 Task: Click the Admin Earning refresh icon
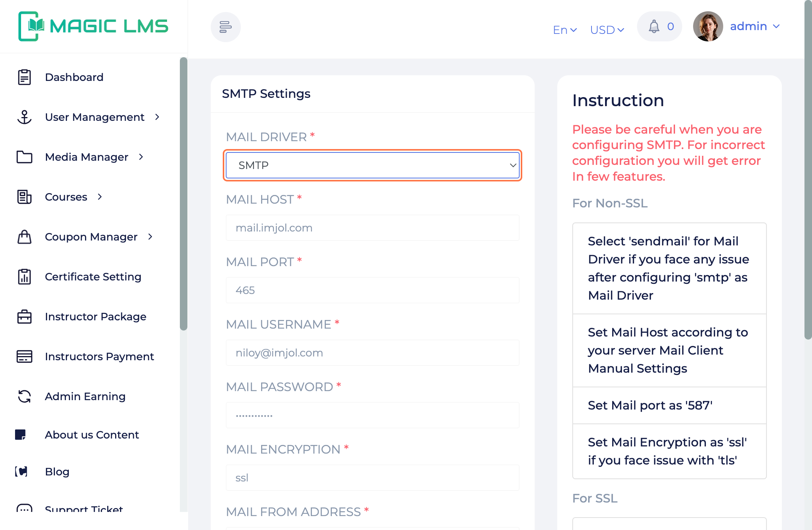click(x=24, y=396)
